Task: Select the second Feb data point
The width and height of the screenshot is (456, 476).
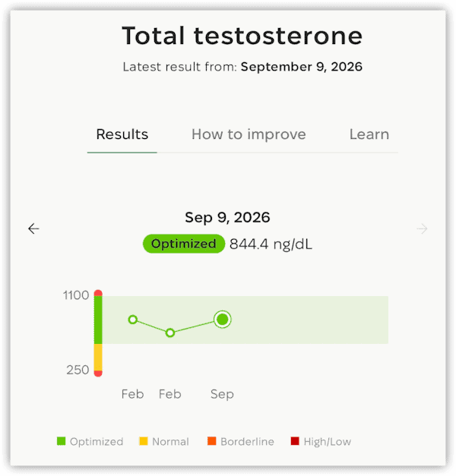Action: pyautogui.click(x=170, y=333)
